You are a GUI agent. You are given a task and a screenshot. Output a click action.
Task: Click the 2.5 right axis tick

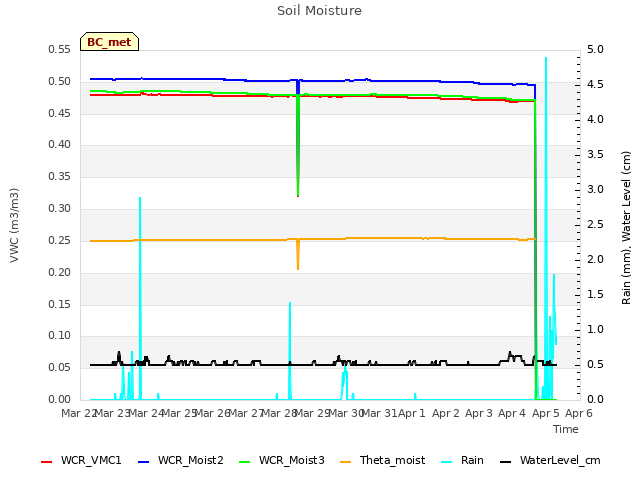(595, 224)
